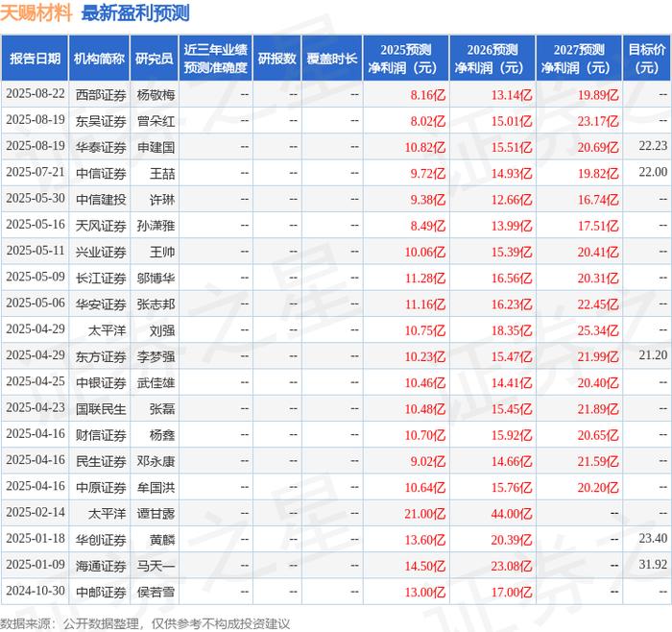This screenshot has width=672, height=632.
Task: Click target price 21.20
Action: [653, 355]
